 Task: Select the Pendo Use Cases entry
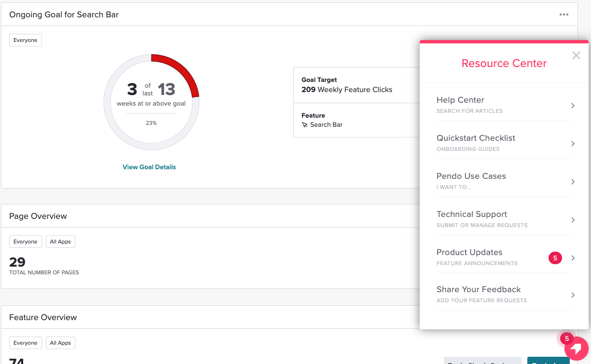504,181
